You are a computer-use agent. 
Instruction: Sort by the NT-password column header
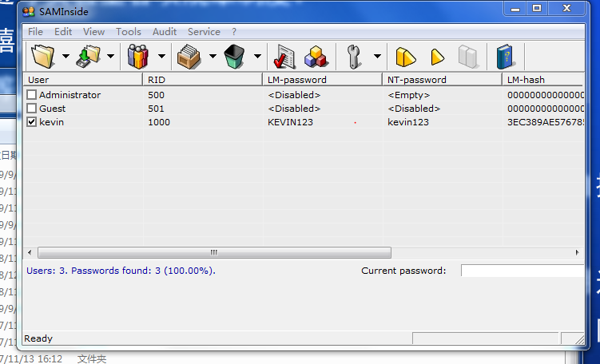click(x=442, y=80)
